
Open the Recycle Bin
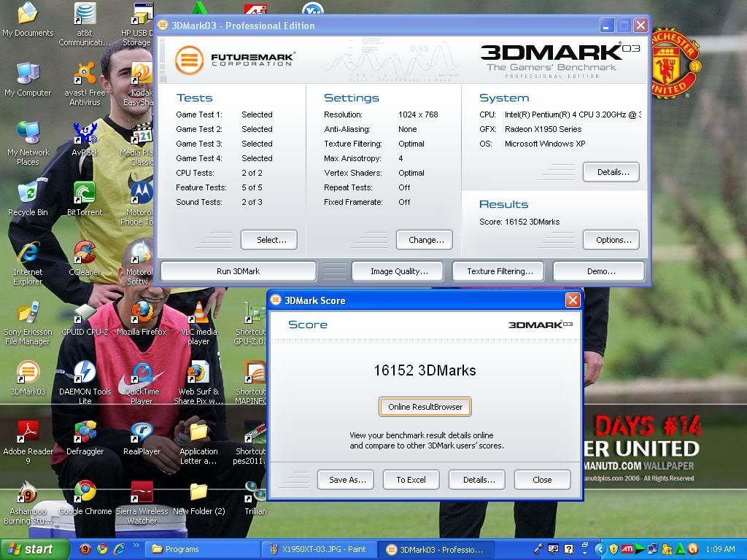28,200
